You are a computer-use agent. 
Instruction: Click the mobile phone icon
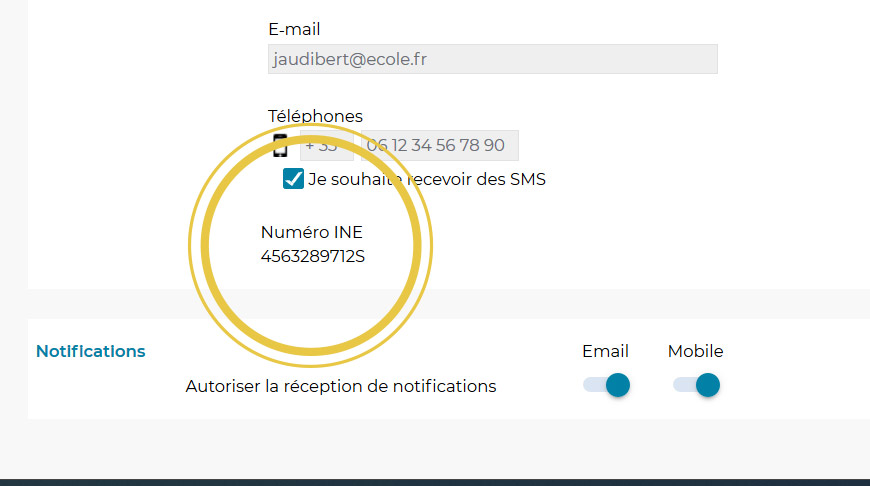point(280,145)
